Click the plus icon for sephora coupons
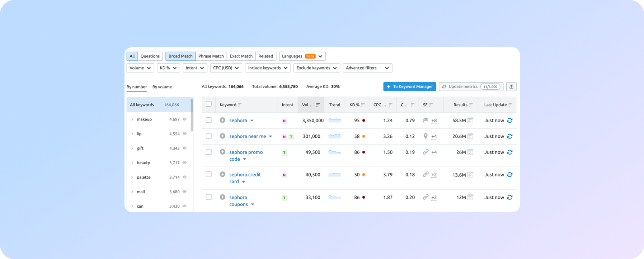Screen dimensions: 644x259 click(222, 197)
